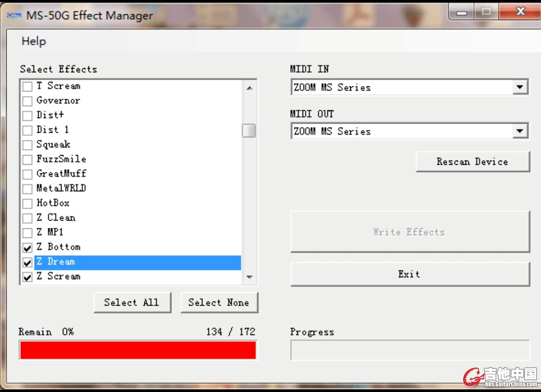This screenshot has width=541, height=392.
Task: Open the Help menu
Action: pos(34,41)
